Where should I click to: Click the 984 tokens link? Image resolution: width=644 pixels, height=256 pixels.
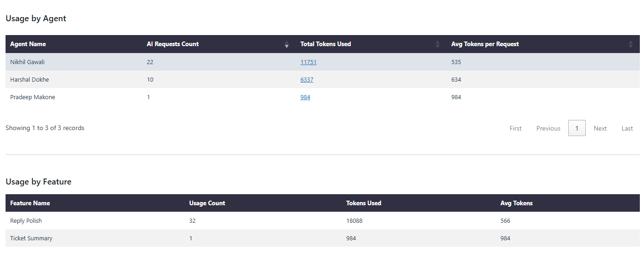[x=305, y=97]
